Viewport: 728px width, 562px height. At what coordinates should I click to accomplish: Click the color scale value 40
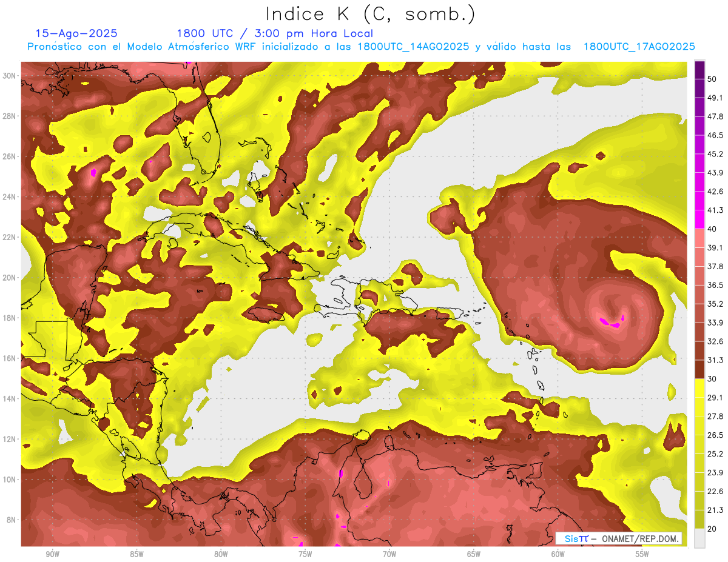(x=712, y=229)
